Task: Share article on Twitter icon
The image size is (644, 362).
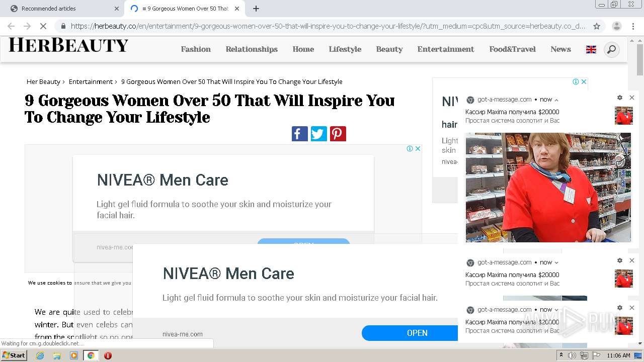Action: [x=319, y=134]
